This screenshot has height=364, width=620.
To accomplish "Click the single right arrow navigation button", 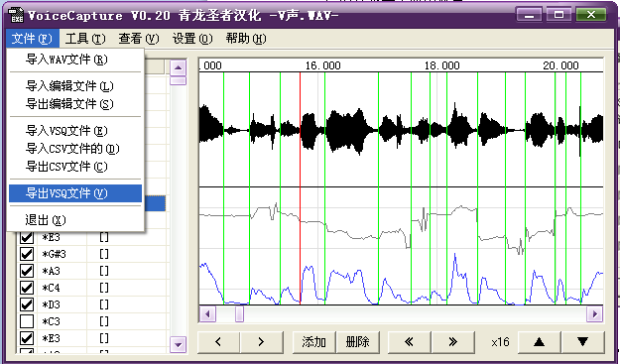I will pyautogui.click(x=262, y=342).
